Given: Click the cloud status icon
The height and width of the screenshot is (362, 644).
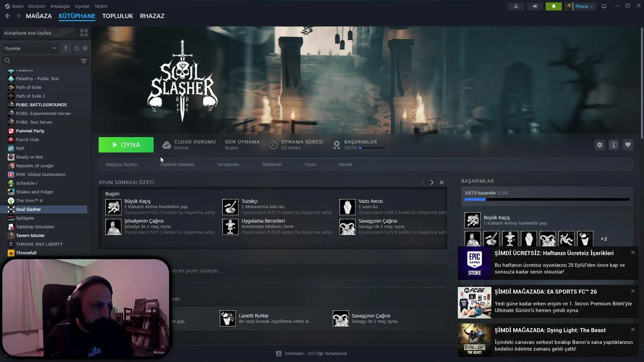Looking at the screenshot, I should 167,145.
